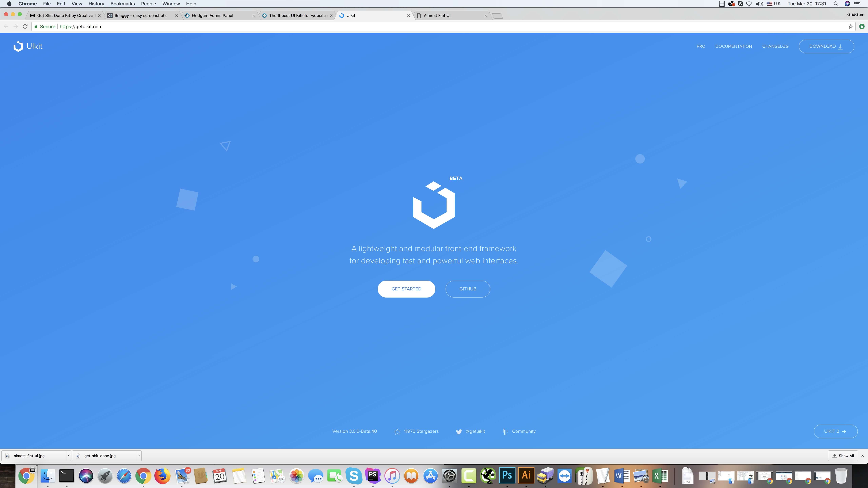Click the UIkit logo in the header
868x488 pixels.
point(28,46)
